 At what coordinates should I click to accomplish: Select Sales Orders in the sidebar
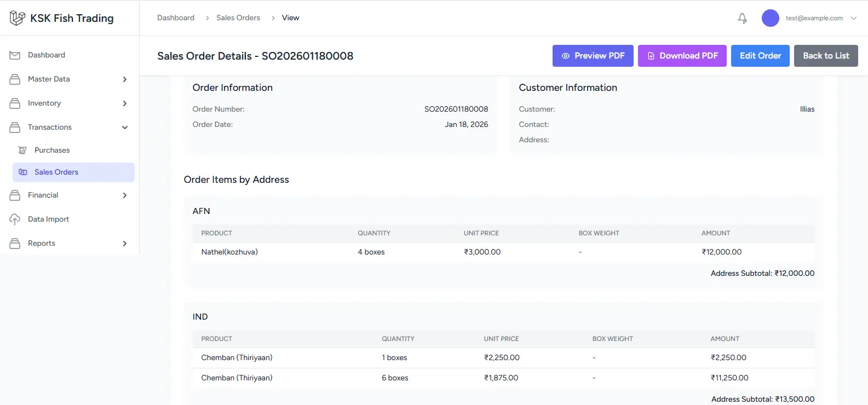[x=56, y=172]
